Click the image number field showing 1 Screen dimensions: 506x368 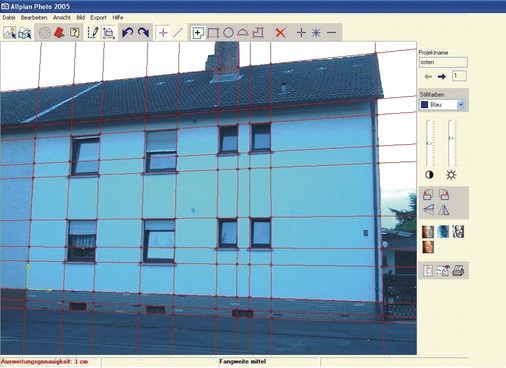coord(459,76)
